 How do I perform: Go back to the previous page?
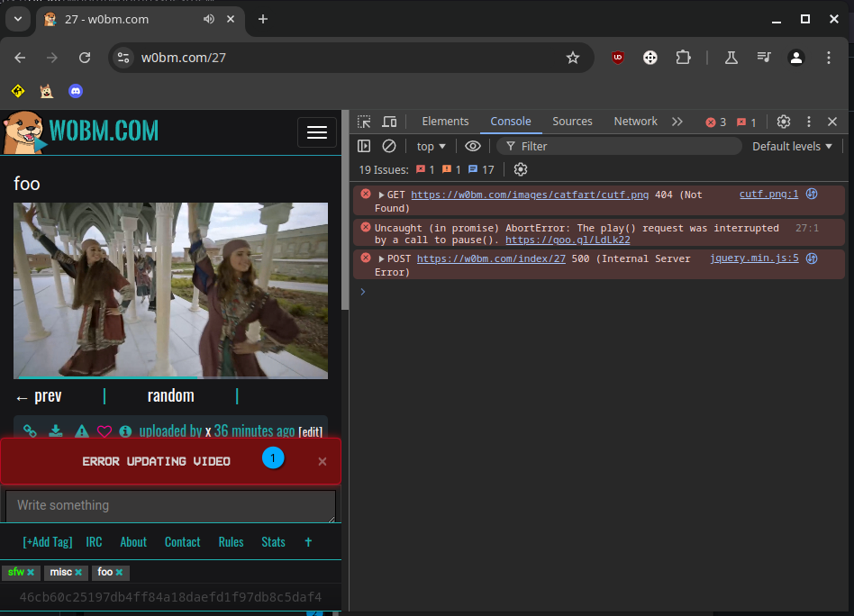20,58
